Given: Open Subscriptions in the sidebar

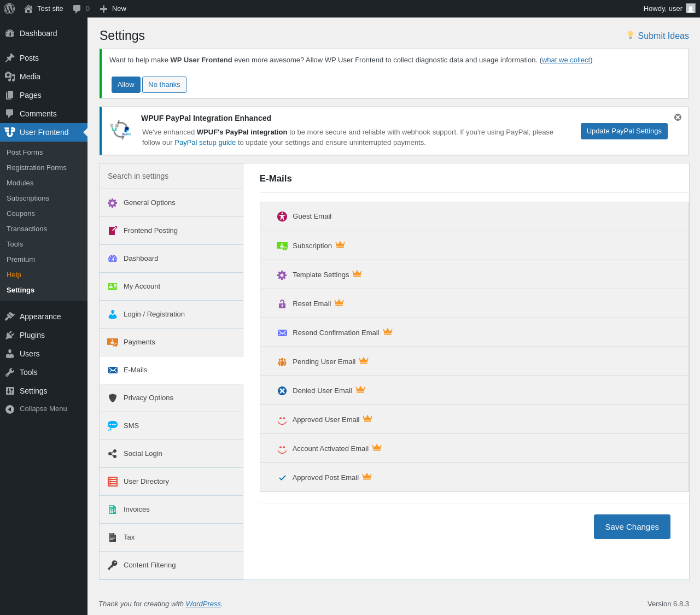Looking at the screenshot, I should click(44, 198).
